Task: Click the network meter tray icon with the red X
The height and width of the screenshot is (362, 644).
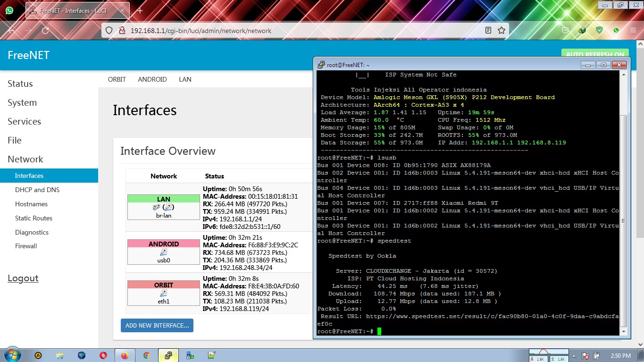Action: (x=585, y=355)
